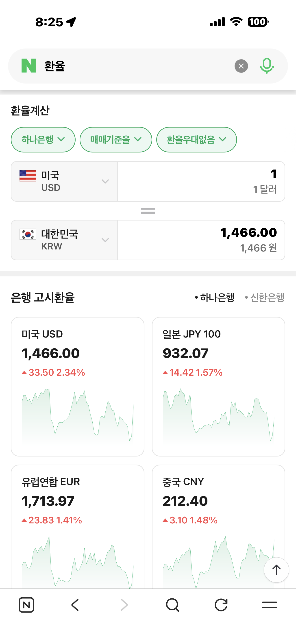The image size is (296, 644).
Task: Tap the green Naver N logo
Action: tap(29, 66)
